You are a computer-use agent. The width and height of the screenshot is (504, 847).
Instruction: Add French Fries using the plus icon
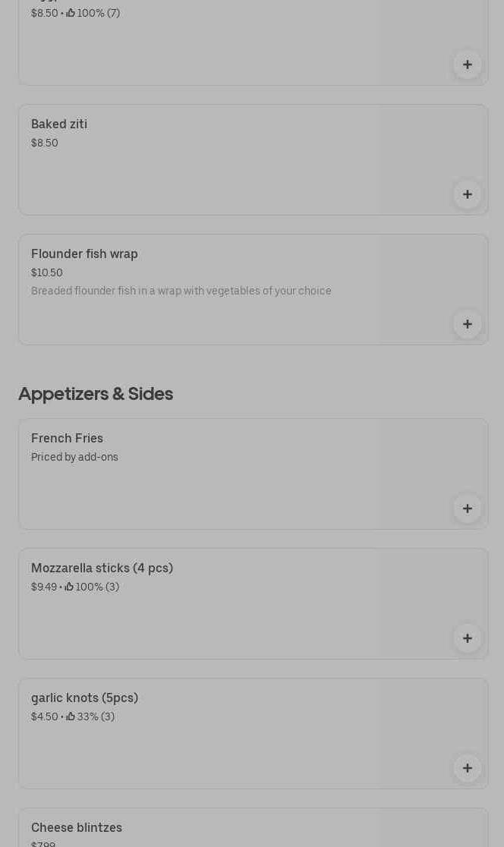click(468, 509)
